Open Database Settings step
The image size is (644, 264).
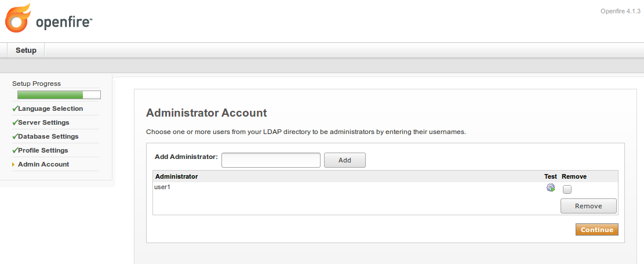48,136
